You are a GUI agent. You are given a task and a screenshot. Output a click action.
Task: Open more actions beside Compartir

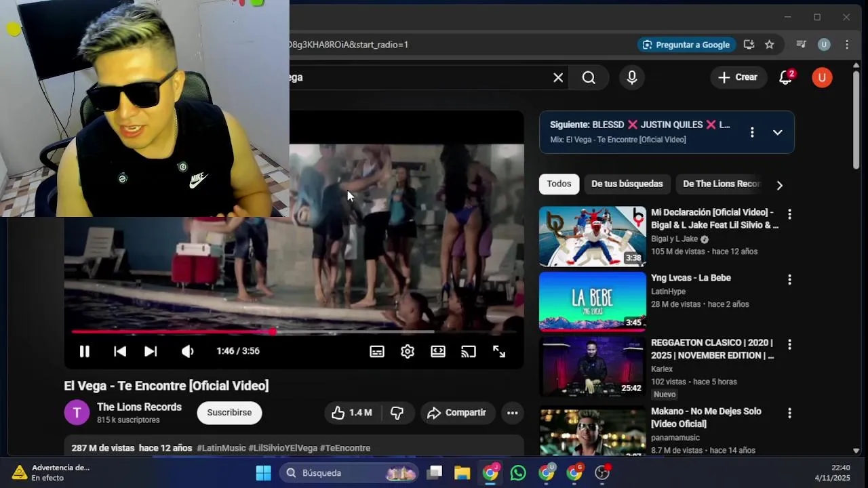(x=513, y=413)
